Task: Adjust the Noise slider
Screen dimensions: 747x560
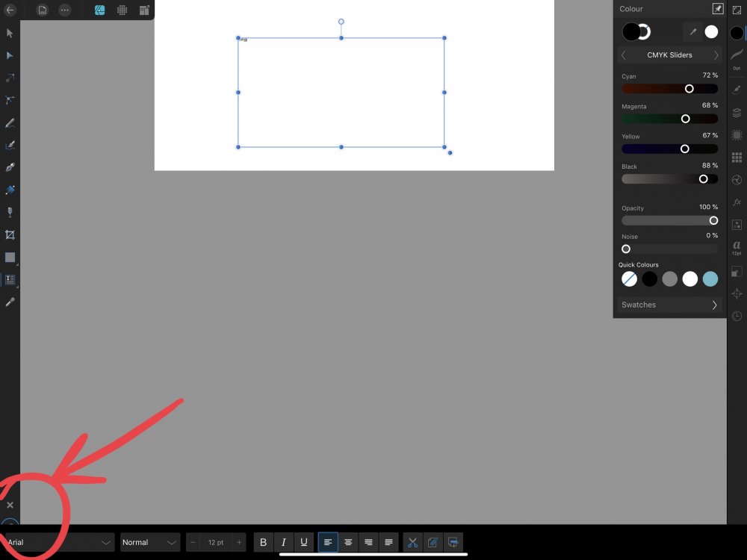Action: coord(669,249)
